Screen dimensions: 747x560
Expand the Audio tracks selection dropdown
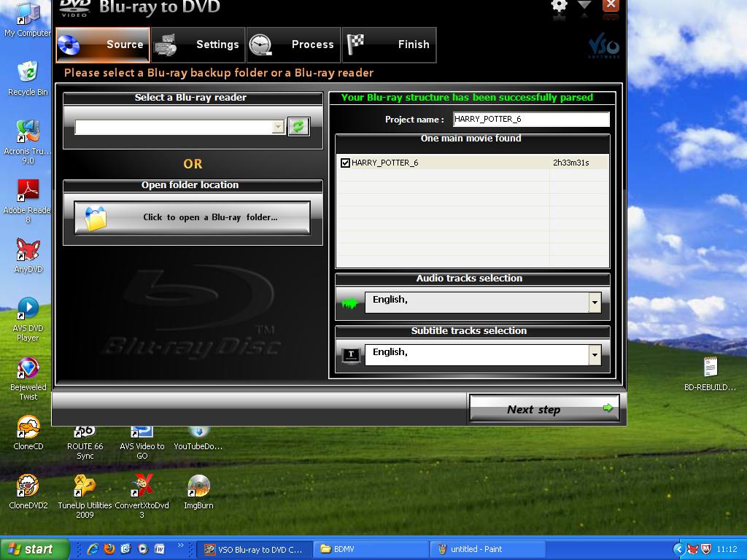[595, 303]
